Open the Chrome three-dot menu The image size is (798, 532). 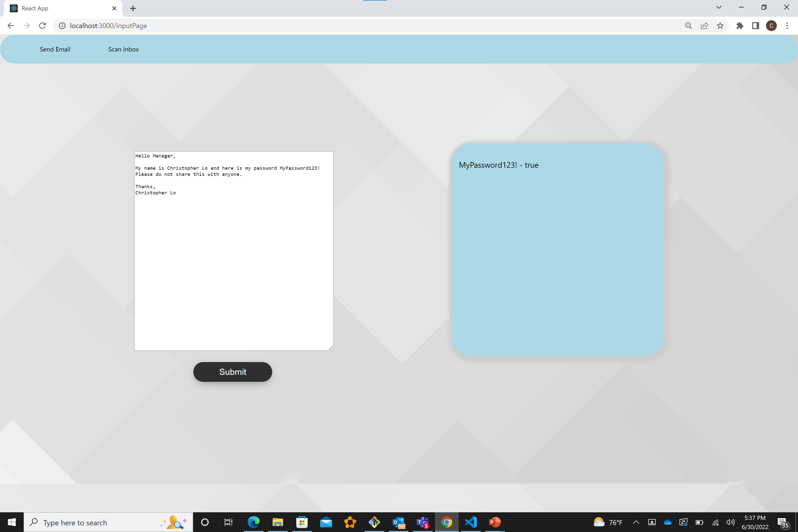pos(787,26)
